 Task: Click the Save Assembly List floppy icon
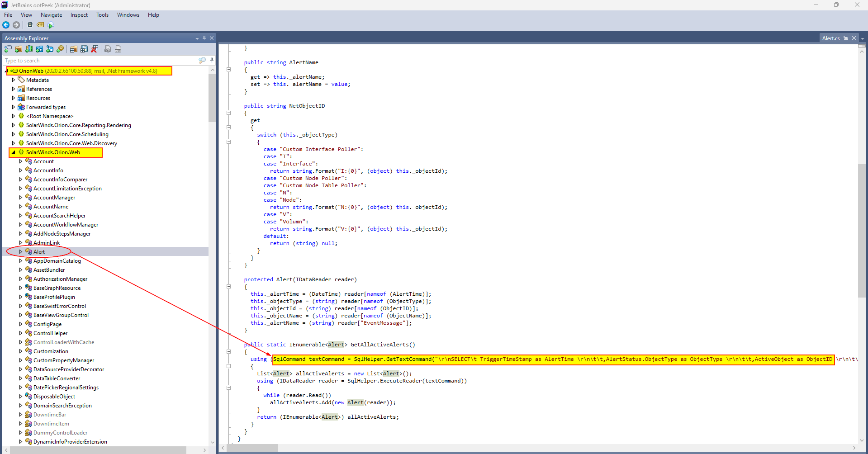tap(84, 49)
